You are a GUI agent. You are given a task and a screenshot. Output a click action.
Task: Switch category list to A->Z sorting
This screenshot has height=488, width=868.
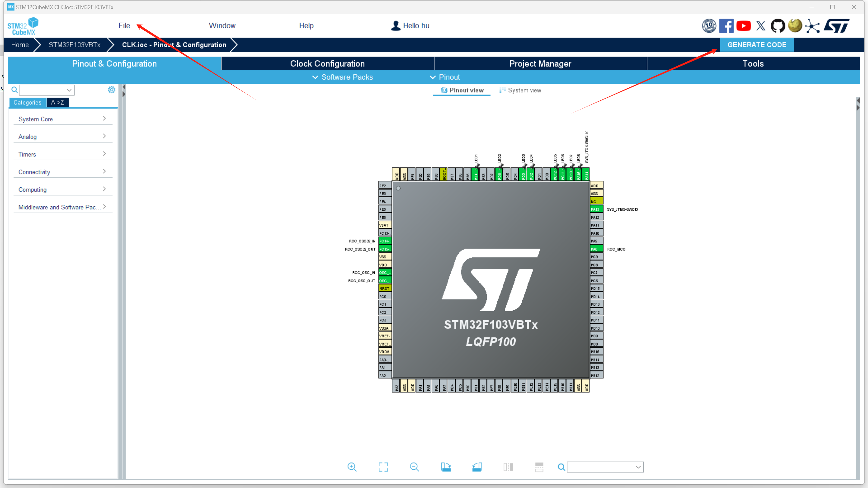click(57, 102)
